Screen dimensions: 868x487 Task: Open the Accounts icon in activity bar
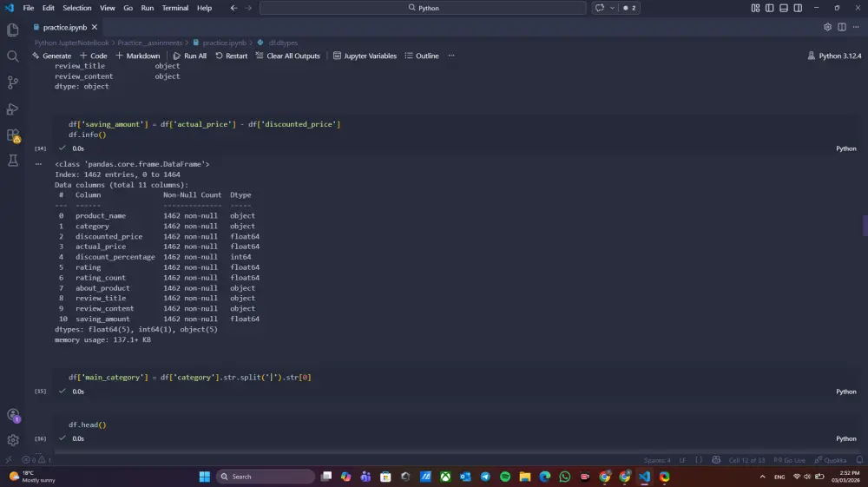pyautogui.click(x=13, y=415)
